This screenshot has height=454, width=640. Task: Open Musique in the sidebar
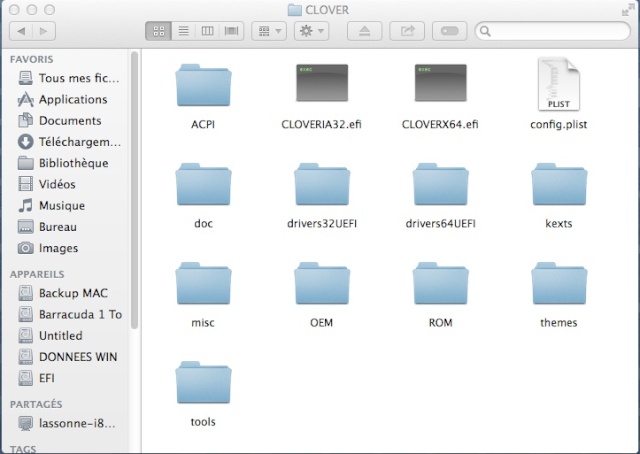coord(52,205)
